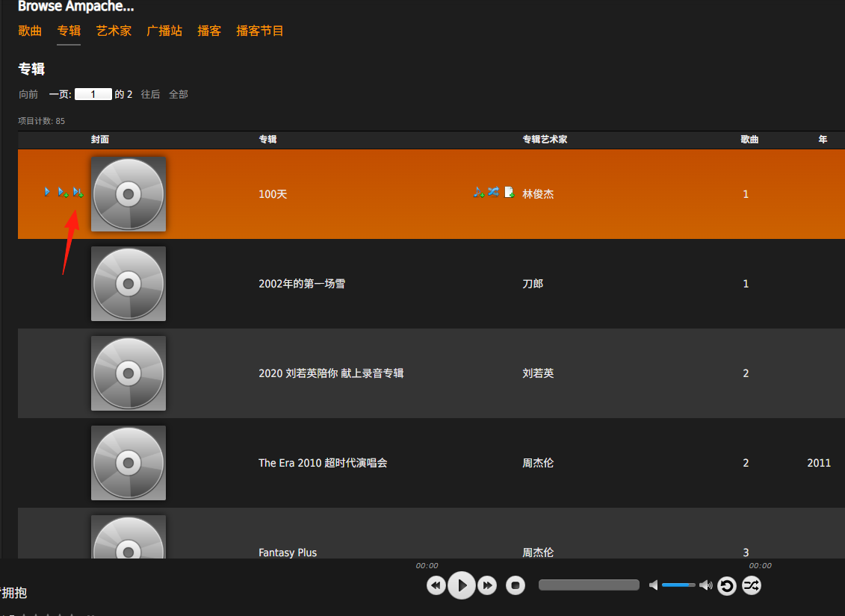Screen dimensions: 845x616
Task: Open the 艺术家 tab
Action: 114,31
